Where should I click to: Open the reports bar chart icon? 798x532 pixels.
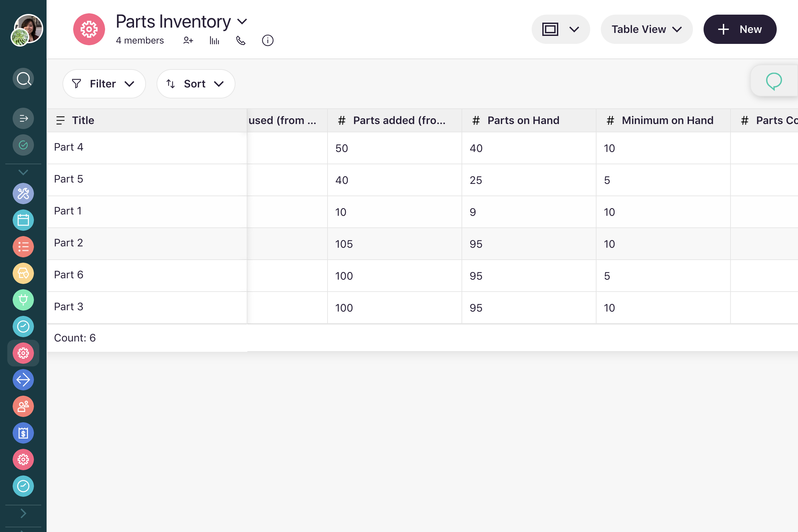pyautogui.click(x=214, y=41)
